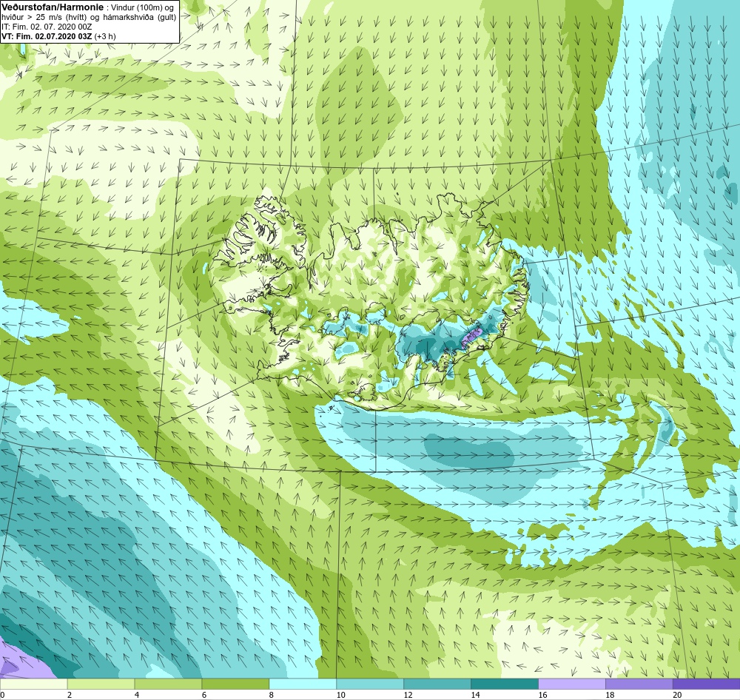Viewport: 740px width, 700px height.
Task: Click the 0–2 m/s pale yellow legend swatch
Action: coord(33,684)
